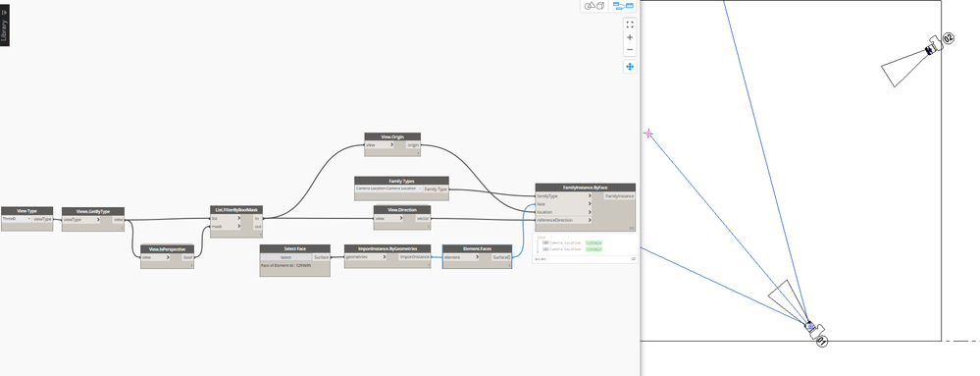Viewport: 980px width, 376px height.
Task: Click the bool output port of View.IsPerspective
Action: [187, 257]
